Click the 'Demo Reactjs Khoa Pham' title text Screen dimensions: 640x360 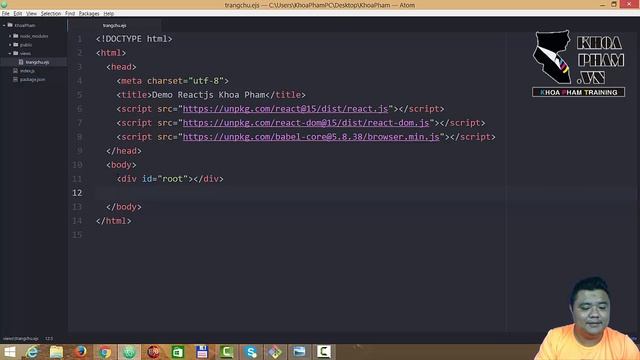point(208,95)
